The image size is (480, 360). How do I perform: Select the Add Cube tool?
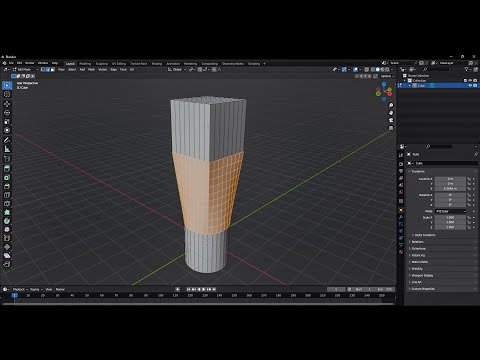pyautogui.click(x=7, y=159)
